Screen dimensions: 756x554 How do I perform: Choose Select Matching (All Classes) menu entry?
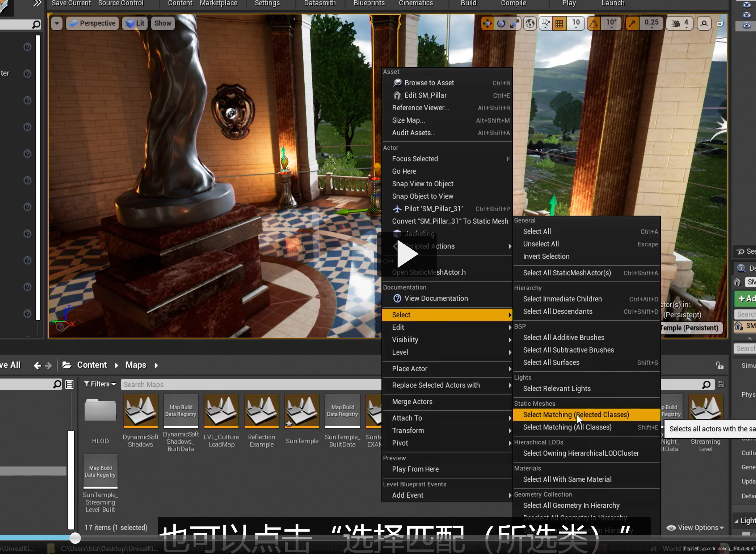point(567,427)
